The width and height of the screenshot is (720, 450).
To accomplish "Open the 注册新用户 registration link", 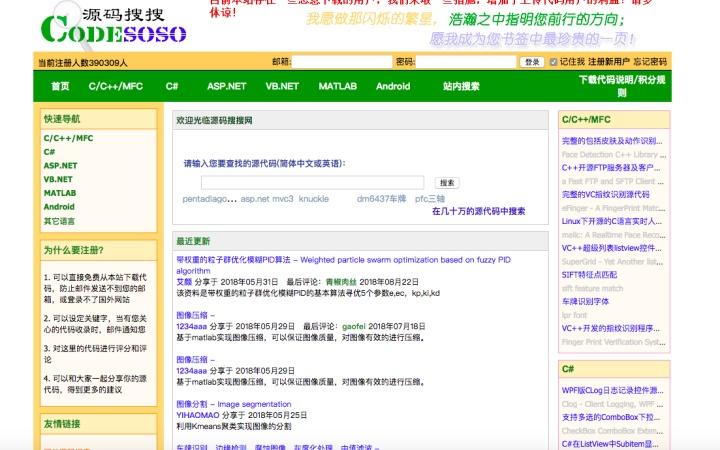I will 608,62.
